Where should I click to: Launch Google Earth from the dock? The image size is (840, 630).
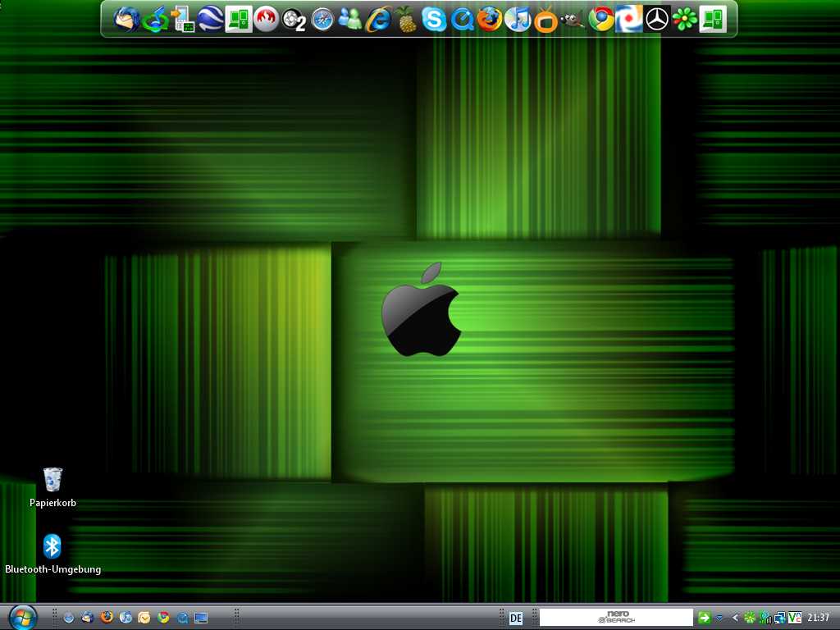coord(211,20)
